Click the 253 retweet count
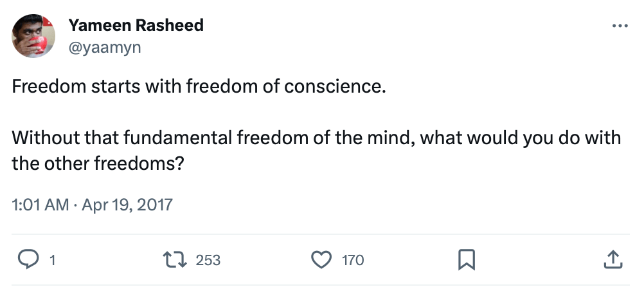This screenshot has width=644, height=287. [208, 261]
